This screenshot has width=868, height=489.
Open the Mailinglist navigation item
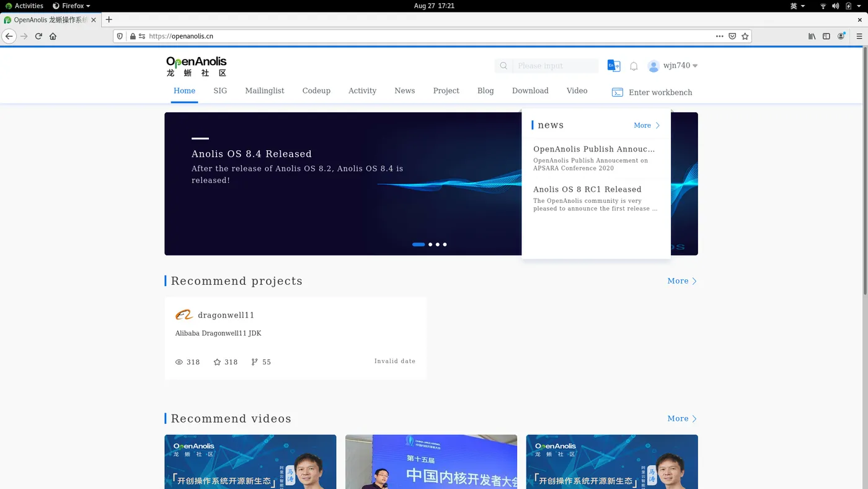pyautogui.click(x=265, y=91)
